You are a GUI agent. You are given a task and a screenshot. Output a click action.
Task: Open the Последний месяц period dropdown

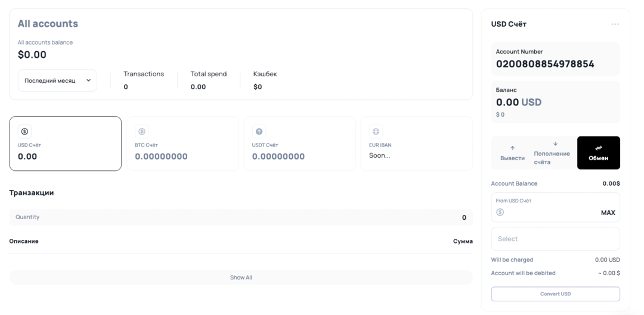coord(57,80)
